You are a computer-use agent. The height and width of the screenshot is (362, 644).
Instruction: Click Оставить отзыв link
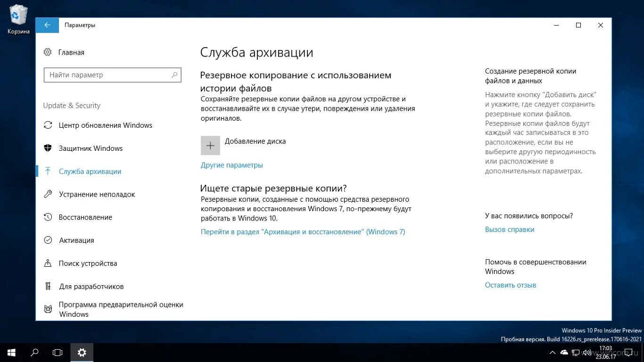coord(511,285)
